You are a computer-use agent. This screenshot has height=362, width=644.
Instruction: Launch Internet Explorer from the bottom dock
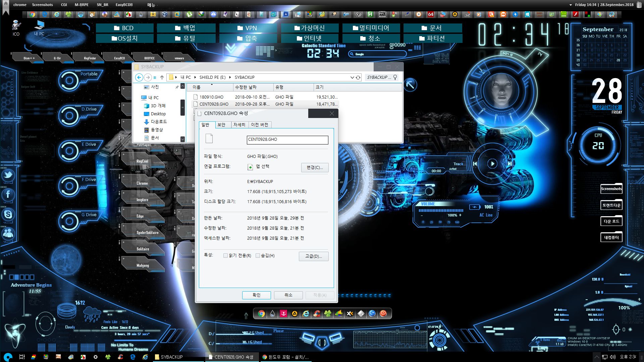tap(306, 314)
